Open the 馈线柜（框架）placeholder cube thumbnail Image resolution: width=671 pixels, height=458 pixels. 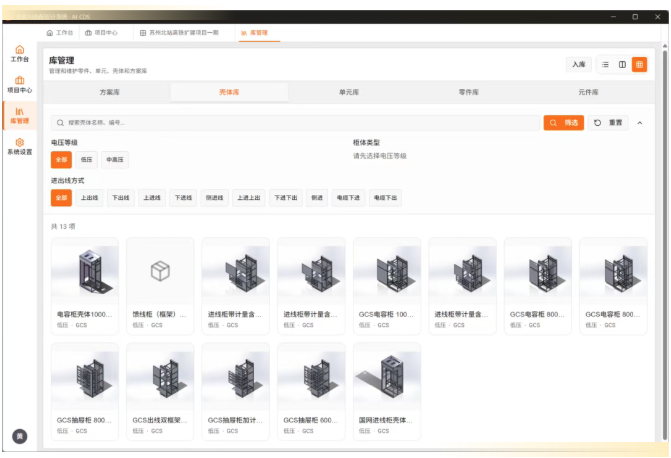(160, 271)
